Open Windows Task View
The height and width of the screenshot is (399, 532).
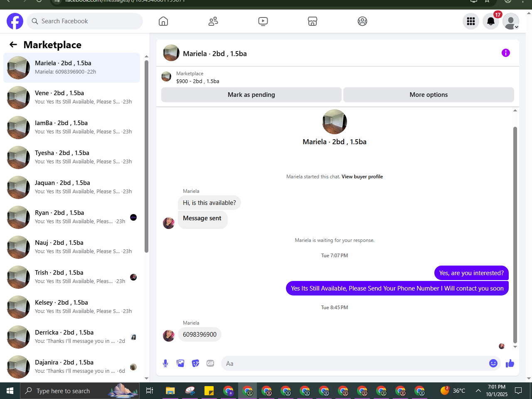click(x=150, y=391)
